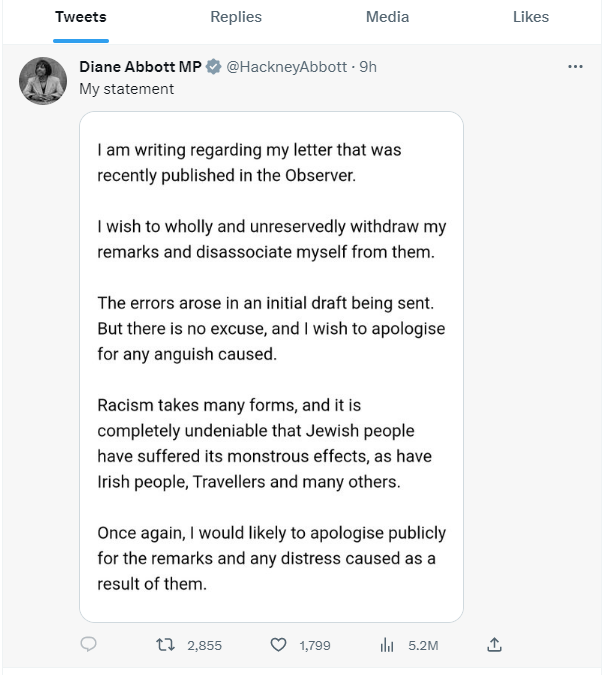
Task: Open the attached statement image
Action: pyautogui.click(x=271, y=366)
